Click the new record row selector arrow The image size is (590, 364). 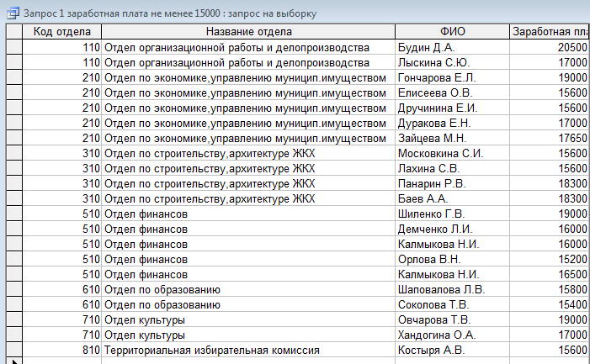(14, 361)
